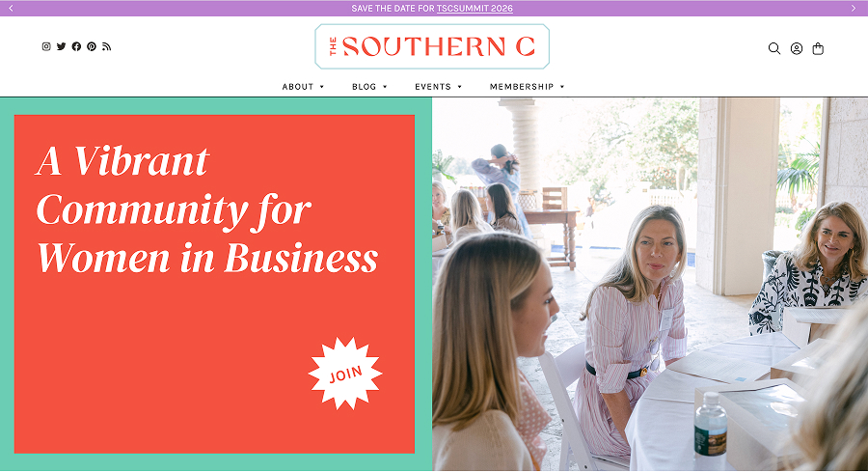Select the MEMBERSHIP menu item
This screenshot has height=472, width=868.
point(522,87)
